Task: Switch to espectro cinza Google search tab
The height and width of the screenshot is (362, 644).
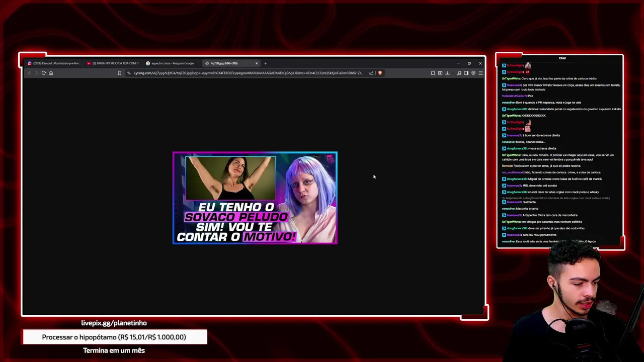Action: coord(172,63)
